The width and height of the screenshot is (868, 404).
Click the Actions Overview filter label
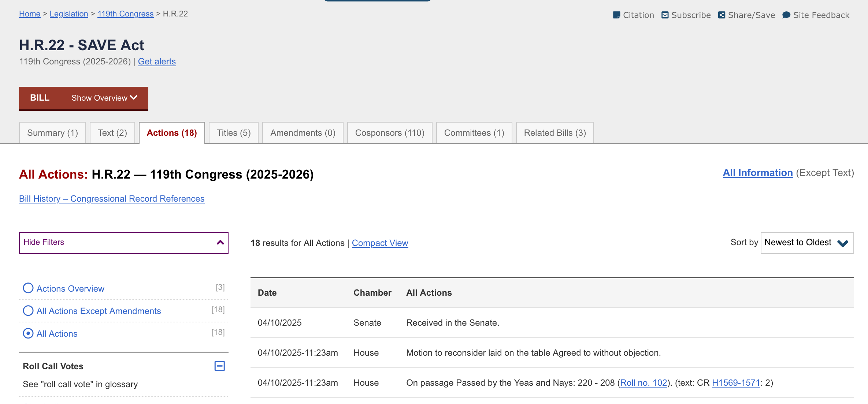70,289
